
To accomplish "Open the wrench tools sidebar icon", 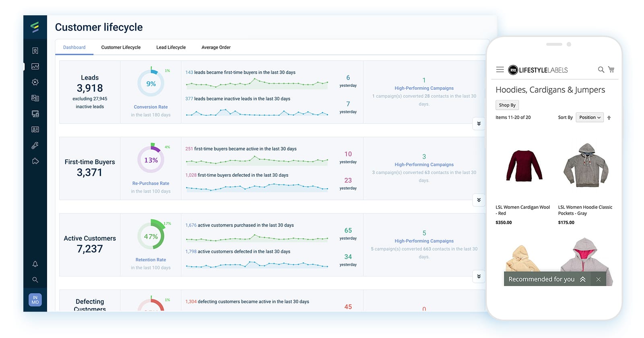I will click(35, 145).
